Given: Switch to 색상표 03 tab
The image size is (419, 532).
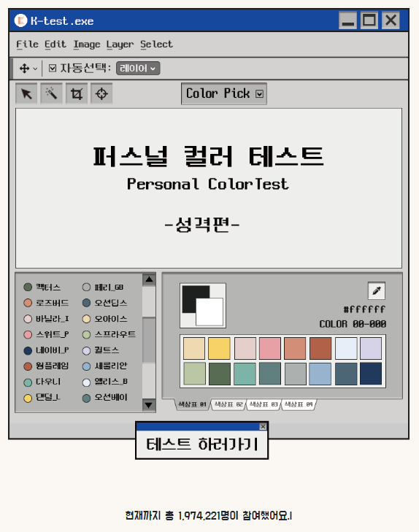Looking at the screenshot, I should (x=264, y=404).
